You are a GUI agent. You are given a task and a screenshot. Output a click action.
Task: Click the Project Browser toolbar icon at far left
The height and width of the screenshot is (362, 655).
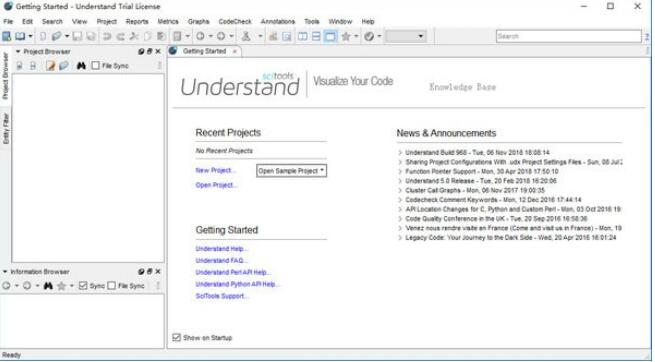pyautogui.click(x=7, y=36)
